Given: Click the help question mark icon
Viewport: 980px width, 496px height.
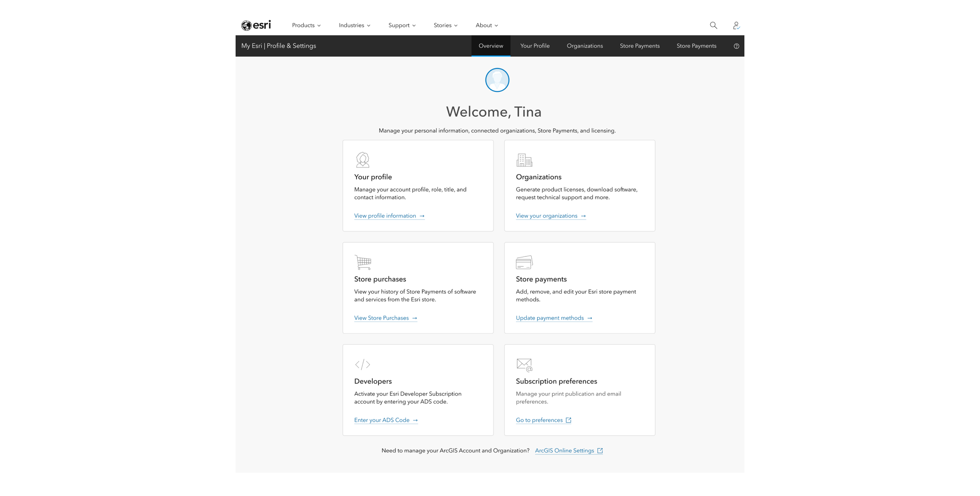Looking at the screenshot, I should coord(736,46).
